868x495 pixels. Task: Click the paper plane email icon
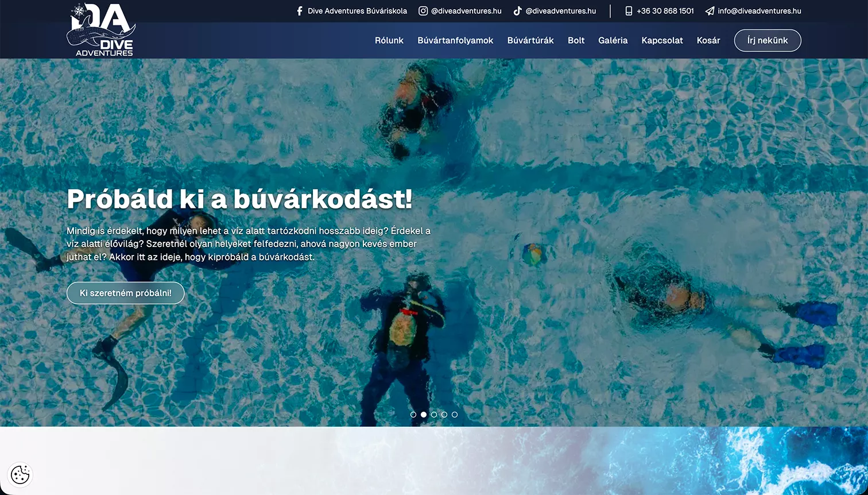pos(710,11)
